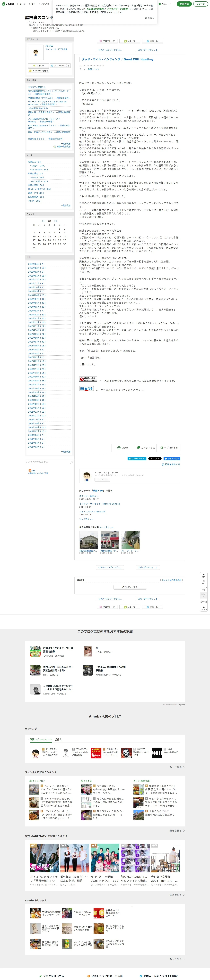
Task: Open archive 2014年08月 ( 23 )
Action: (x=37, y=295)
